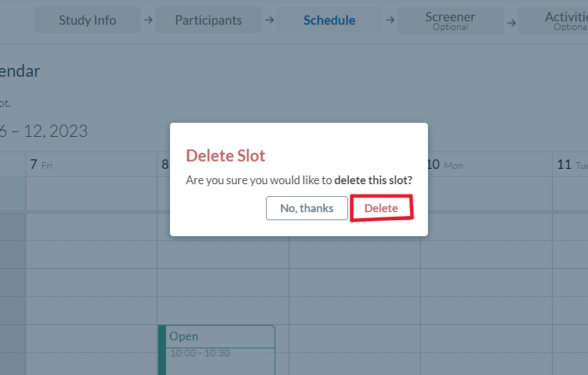Click the week date range heading
Screen dimensions: 588x375
click(x=44, y=131)
